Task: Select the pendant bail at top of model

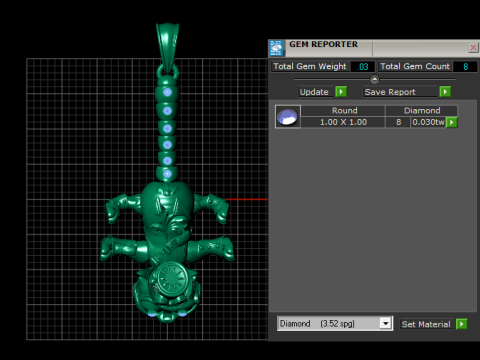Action: click(x=167, y=46)
